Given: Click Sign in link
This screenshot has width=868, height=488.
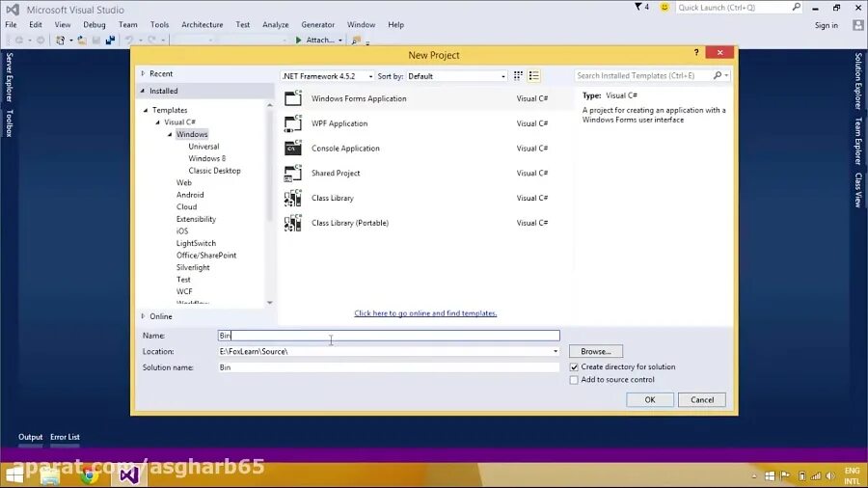Looking at the screenshot, I should [826, 25].
